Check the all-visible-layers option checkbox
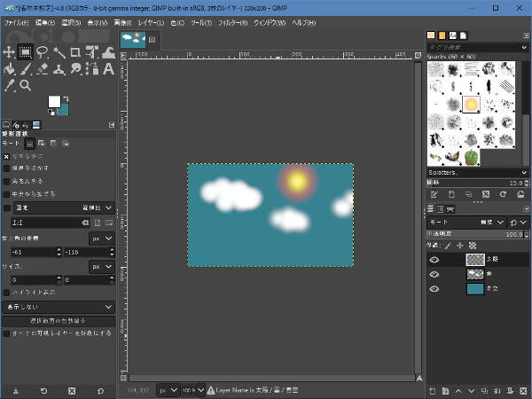 7,333
